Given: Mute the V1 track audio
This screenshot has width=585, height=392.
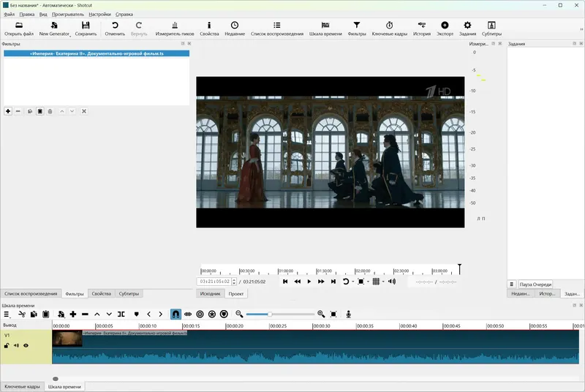Looking at the screenshot, I should pos(16,345).
